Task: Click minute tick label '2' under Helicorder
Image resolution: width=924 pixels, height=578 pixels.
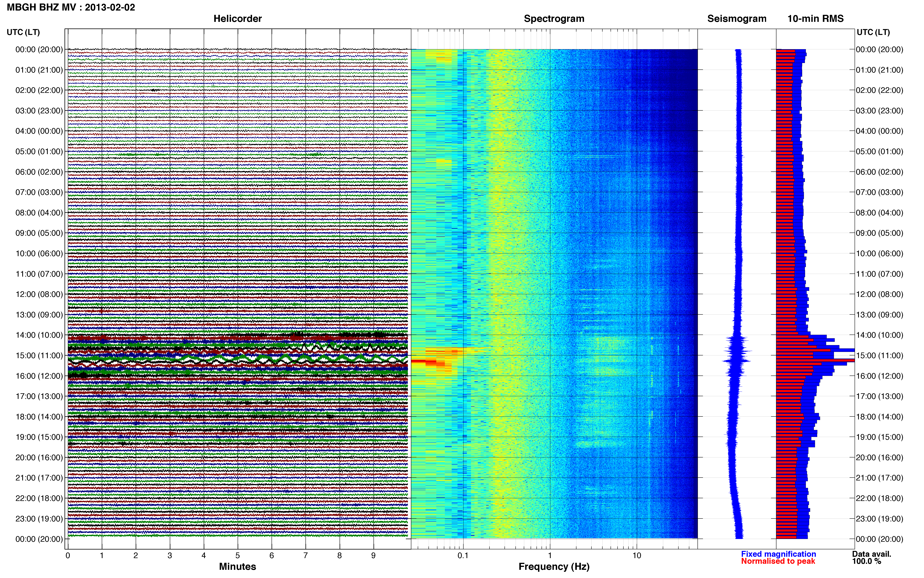Action: [x=136, y=555]
